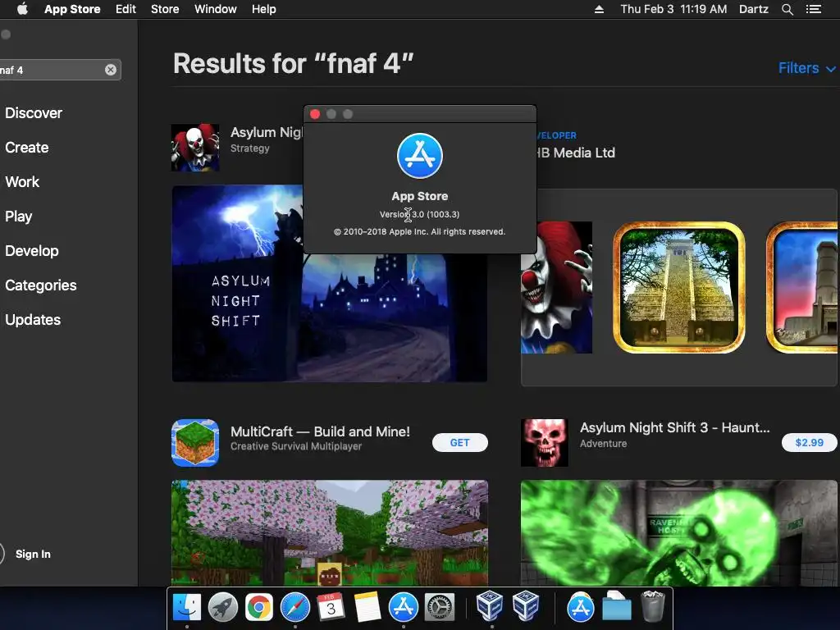Click the $2.99 price button

coord(809,442)
